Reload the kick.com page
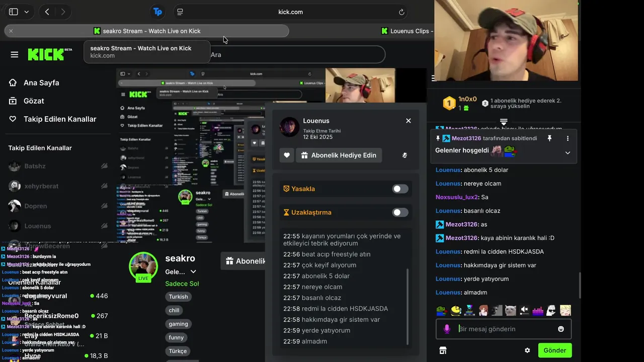Viewport: 644px width, 362px height. 401,12
